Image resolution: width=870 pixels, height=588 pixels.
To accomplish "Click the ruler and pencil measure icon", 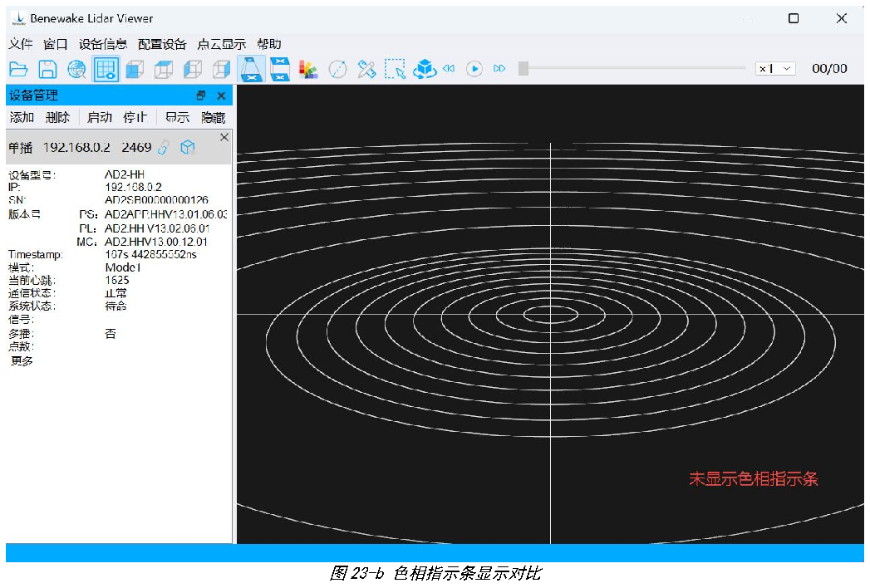I will tap(366, 69).
